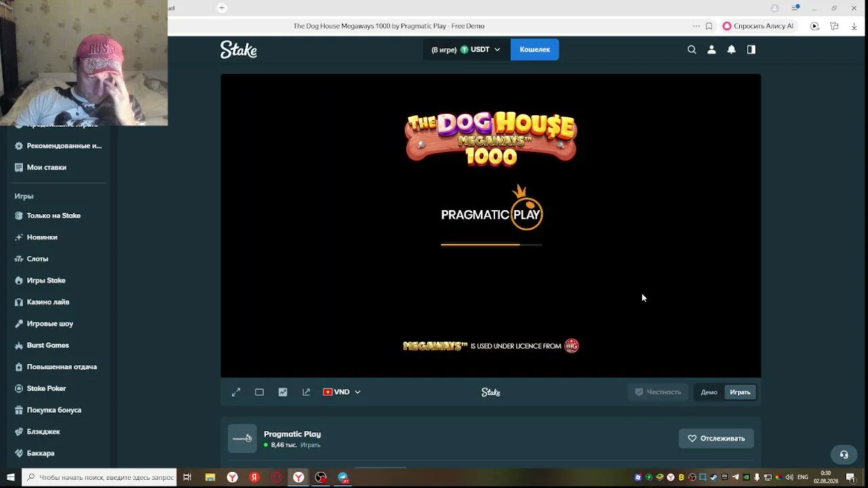Pop out the game in new window
Viewport: 868px width, 488px height.
pos(307,392)
